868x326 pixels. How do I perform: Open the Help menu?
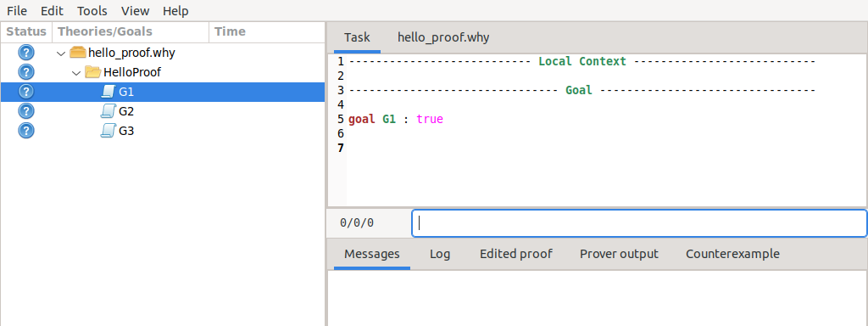pos(175,10)
